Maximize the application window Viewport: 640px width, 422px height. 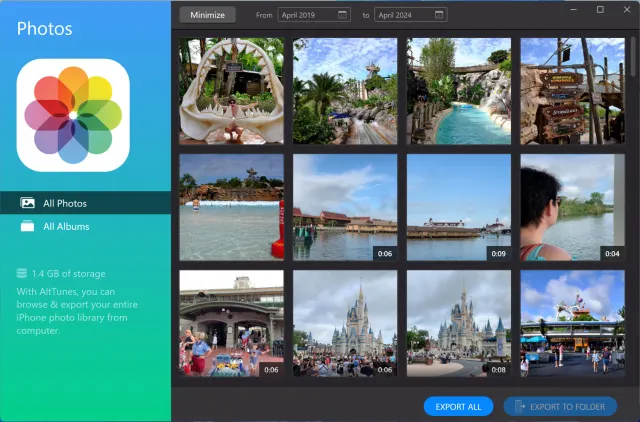tap(600, 9)
